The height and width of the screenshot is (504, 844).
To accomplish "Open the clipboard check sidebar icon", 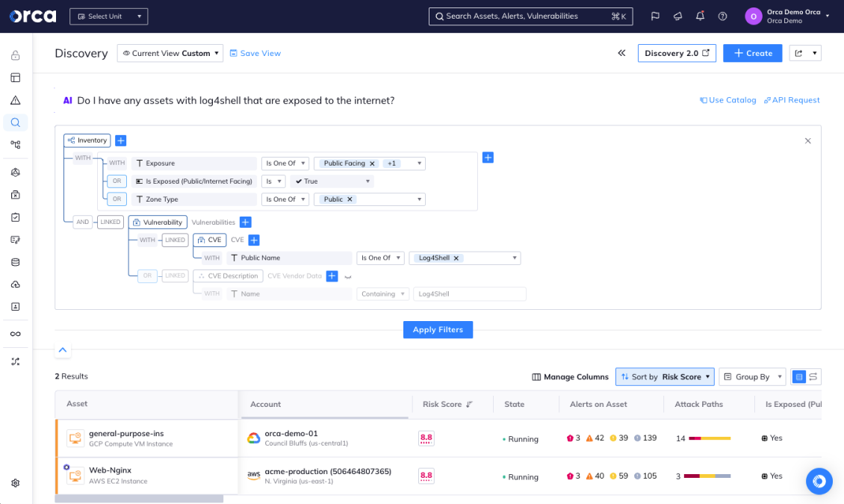I will pyautogui.click(x=16, y=217).
